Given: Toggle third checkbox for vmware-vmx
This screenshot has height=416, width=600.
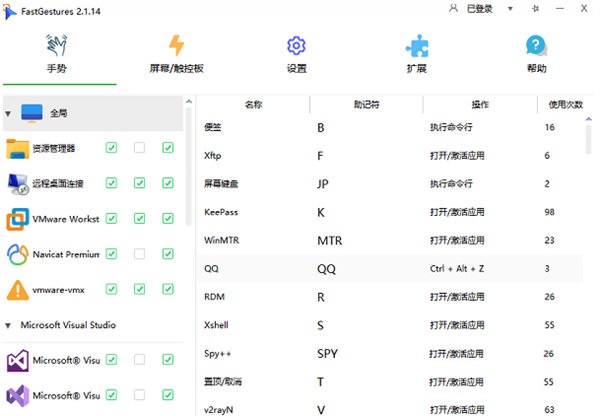Looking at the screenshot, I should tap(168, 289).
